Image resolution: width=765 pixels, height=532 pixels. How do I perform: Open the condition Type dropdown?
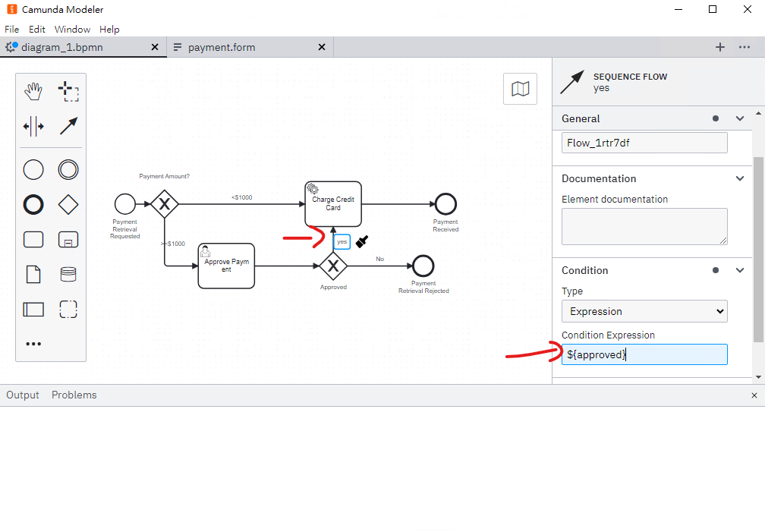[x=644, y=311]
